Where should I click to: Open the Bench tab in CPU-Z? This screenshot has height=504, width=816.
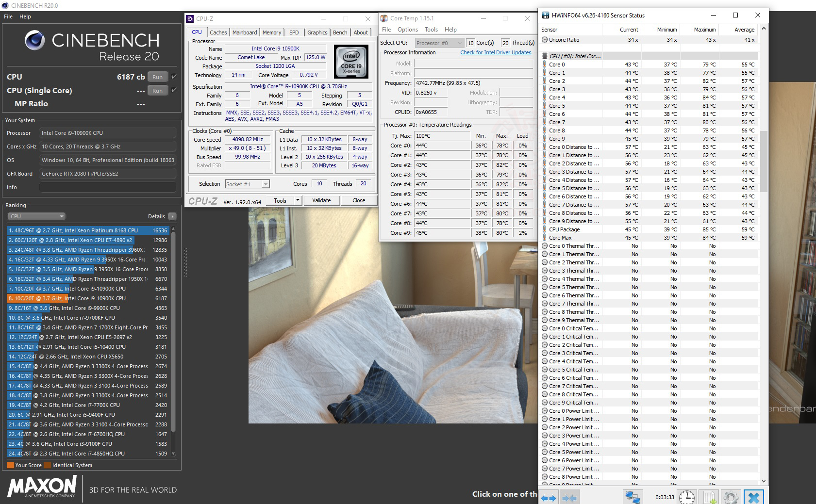[340, 33]
